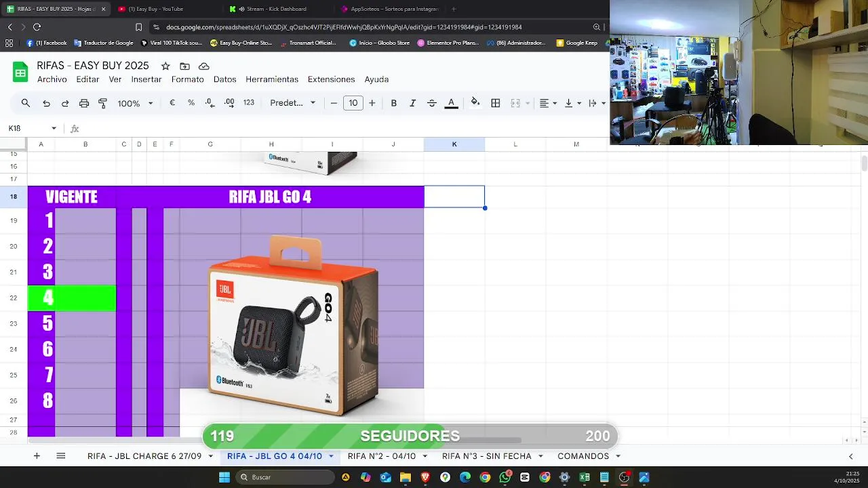Click the VIGENTE header cell
The width and height of the screenshot is (868, 488).
(x=72, y=197)
